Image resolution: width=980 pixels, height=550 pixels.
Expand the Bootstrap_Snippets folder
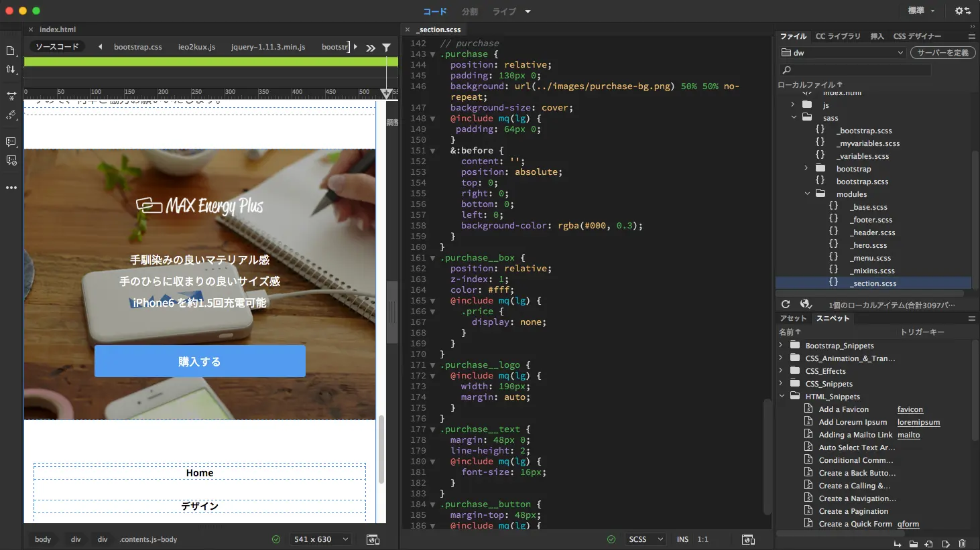(781, 346)
